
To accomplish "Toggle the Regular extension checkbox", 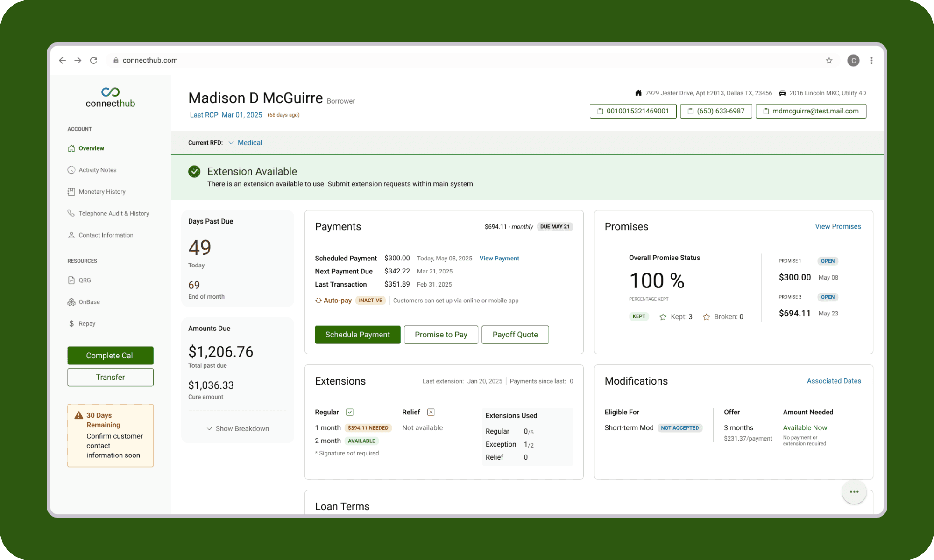I will [x=350, y=412].
